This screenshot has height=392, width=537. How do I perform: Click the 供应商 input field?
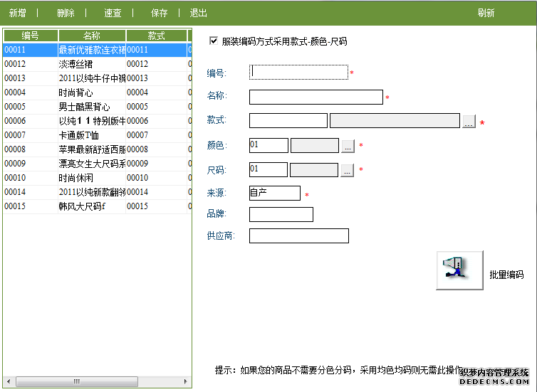pyautogui.click(x=298, y=235)
